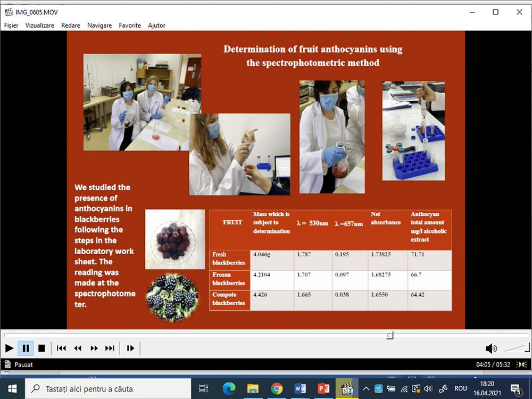Open Task View on taskbar
Viewport: 532px width, 399px height.
204,389
